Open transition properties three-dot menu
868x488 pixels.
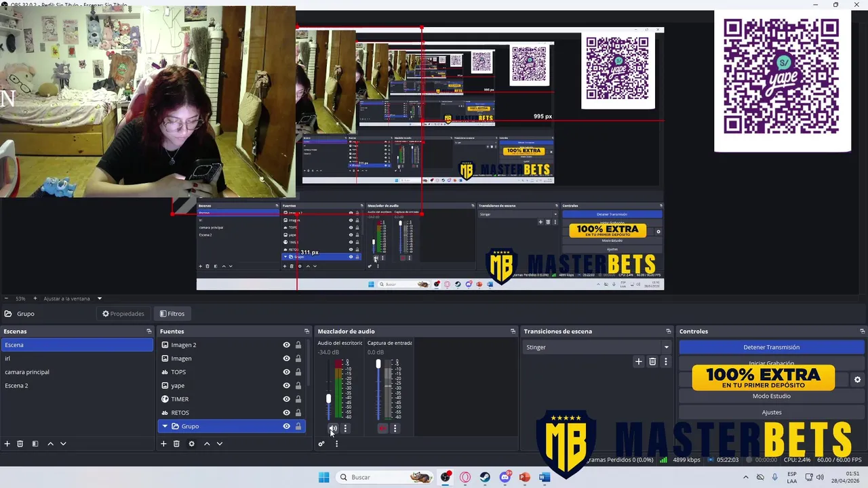pyautogui.click(x=666, y=362)
